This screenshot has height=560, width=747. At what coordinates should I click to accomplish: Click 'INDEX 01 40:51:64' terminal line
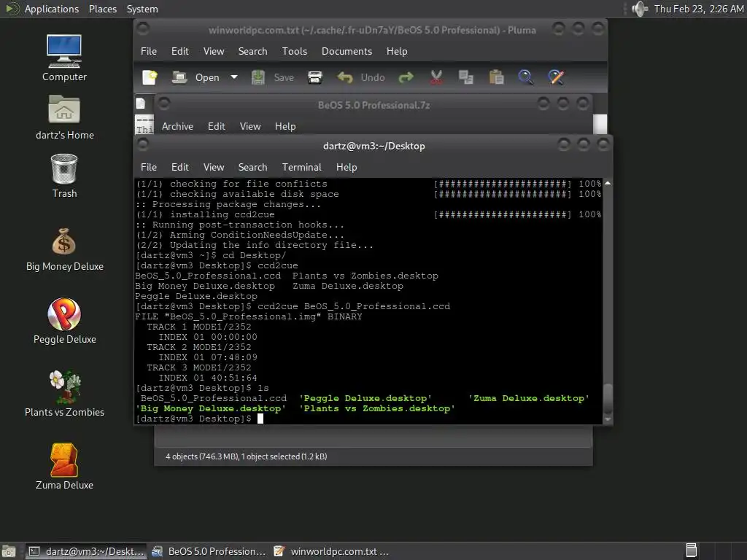pos(208,378)
